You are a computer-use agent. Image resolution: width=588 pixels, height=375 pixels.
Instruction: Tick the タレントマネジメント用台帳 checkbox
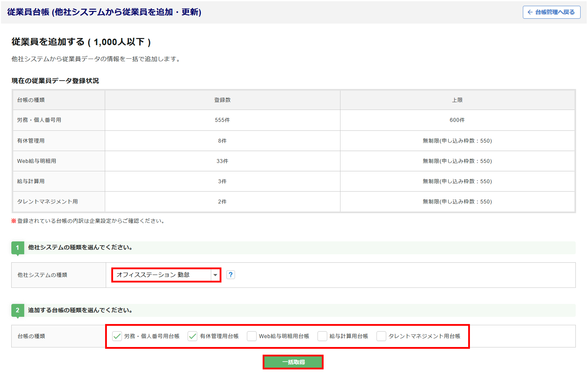[x=381, y=336]
